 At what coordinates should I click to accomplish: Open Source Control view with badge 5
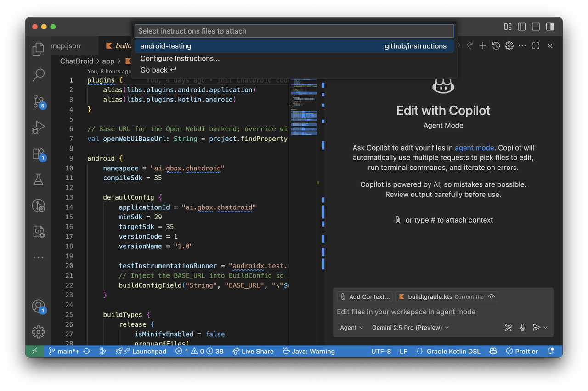(39, 101)
